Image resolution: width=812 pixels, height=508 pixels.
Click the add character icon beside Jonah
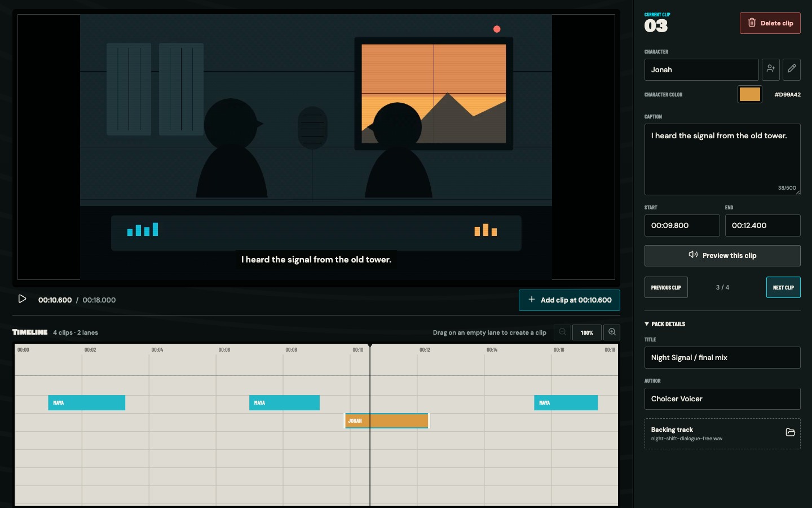point(771,69)
